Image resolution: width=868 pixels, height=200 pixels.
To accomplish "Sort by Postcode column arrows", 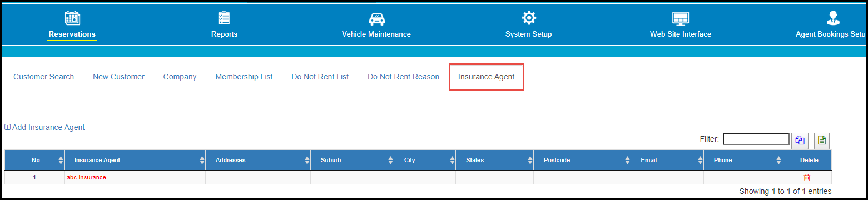I will (x=627, y=160).
